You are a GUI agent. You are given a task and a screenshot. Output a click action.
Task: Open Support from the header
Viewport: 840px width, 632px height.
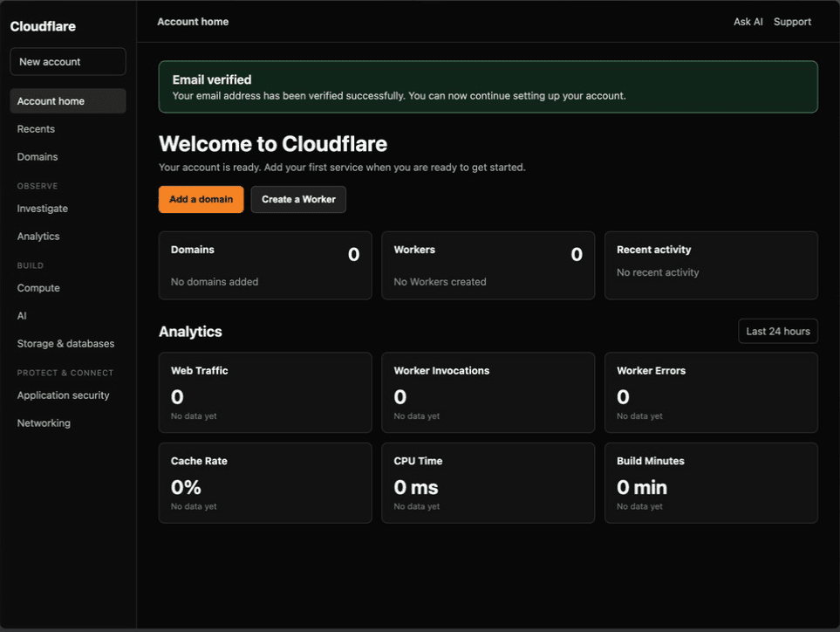[x=792, y=22]
